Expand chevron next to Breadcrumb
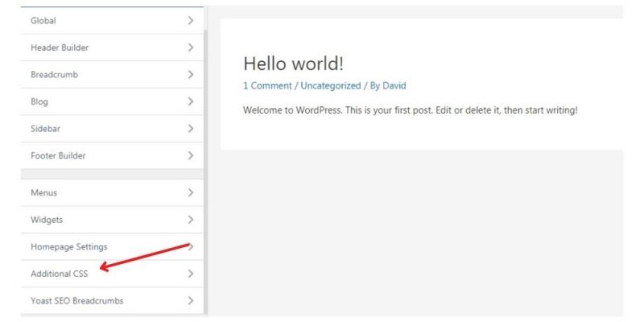This screenshot has height=322, width=644. [x=191, y=74]
